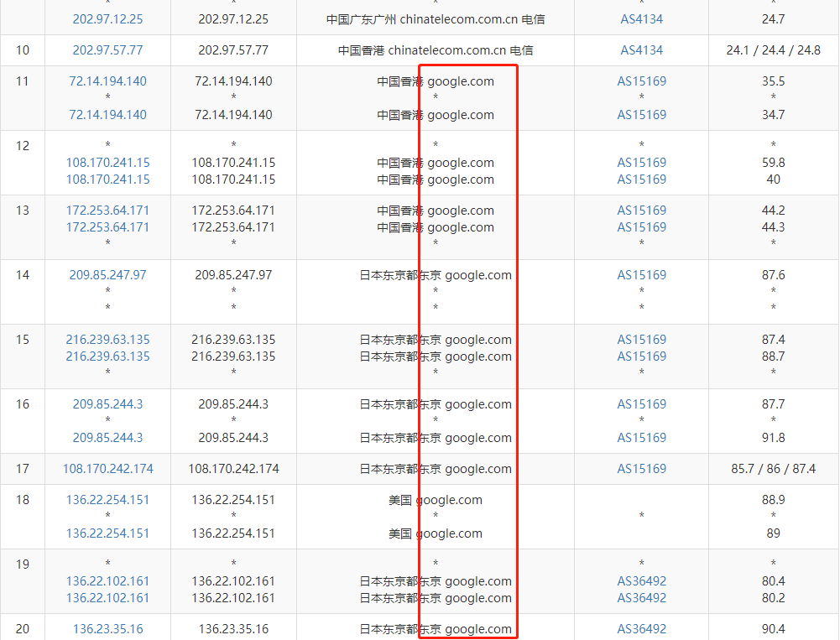Select the plain-text 136.23.35.16 address
840x640 pixels.
coord(233,629)
